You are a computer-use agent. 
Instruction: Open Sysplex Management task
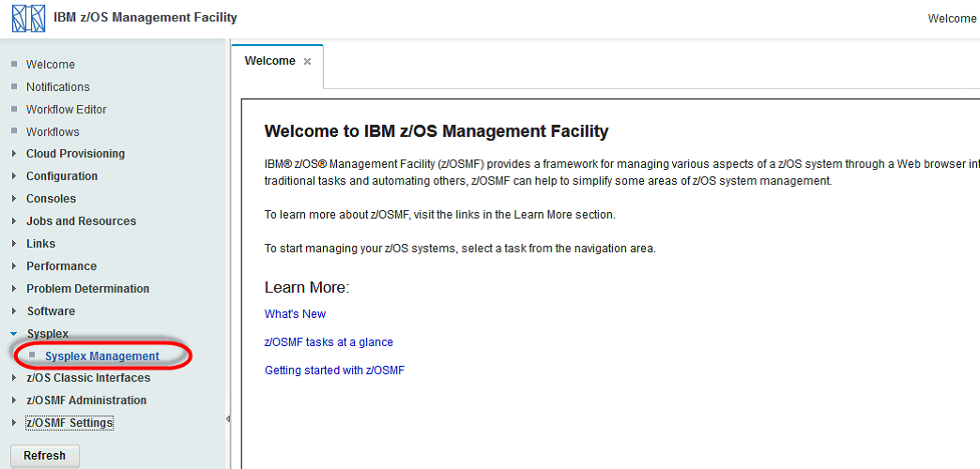click(101, 356)
